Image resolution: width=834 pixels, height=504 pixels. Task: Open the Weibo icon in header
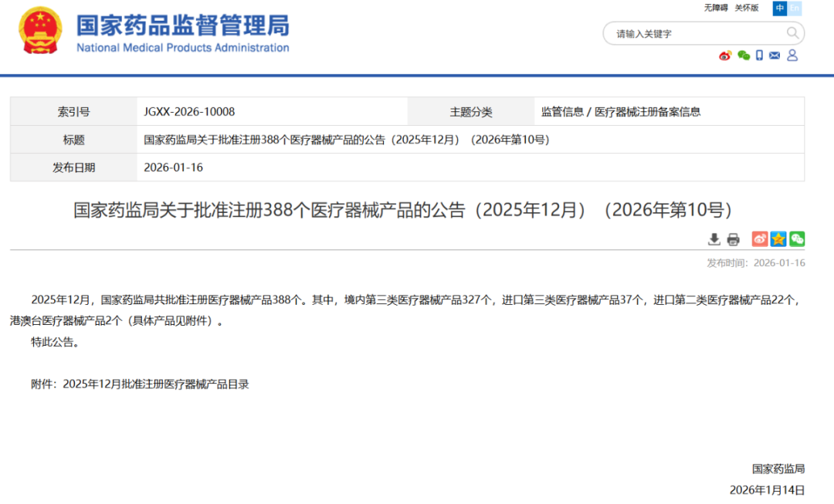click(725, 56)
